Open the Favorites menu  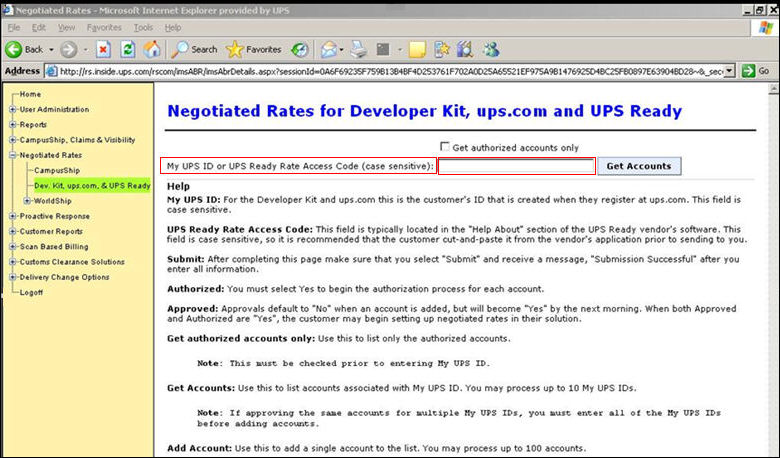click(x=104, y=28)
